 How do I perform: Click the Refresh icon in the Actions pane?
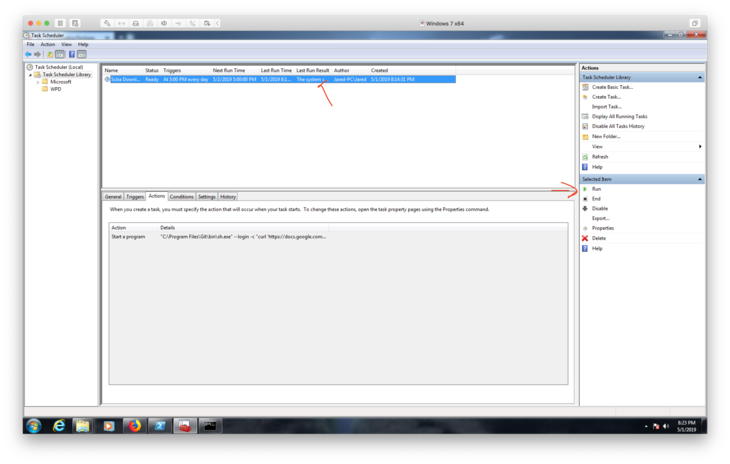(585, 157)
